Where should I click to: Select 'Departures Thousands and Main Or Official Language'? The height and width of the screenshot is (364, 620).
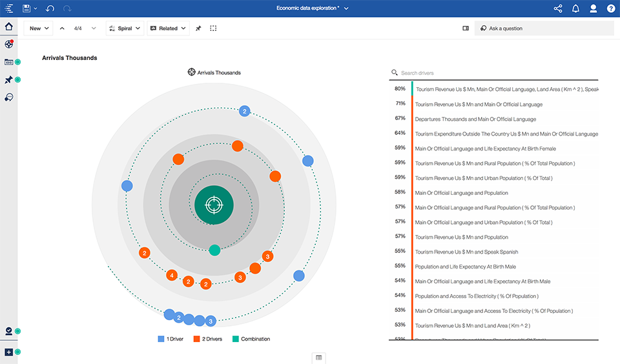(493, 119)
